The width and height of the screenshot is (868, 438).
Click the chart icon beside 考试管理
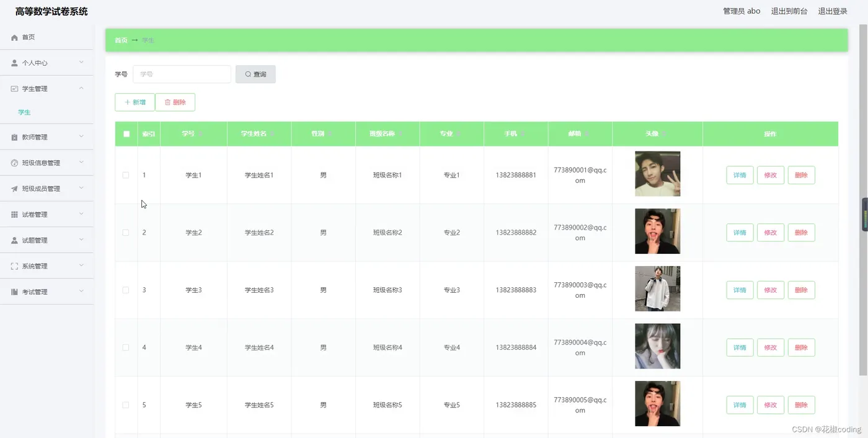[14, 292]
